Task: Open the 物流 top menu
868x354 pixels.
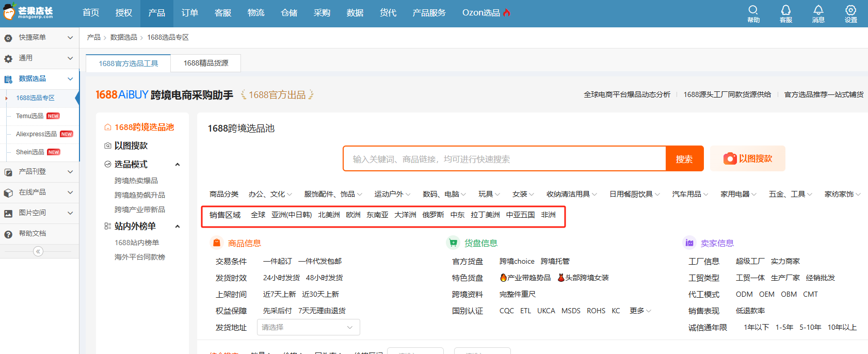Action: point(256,13)
